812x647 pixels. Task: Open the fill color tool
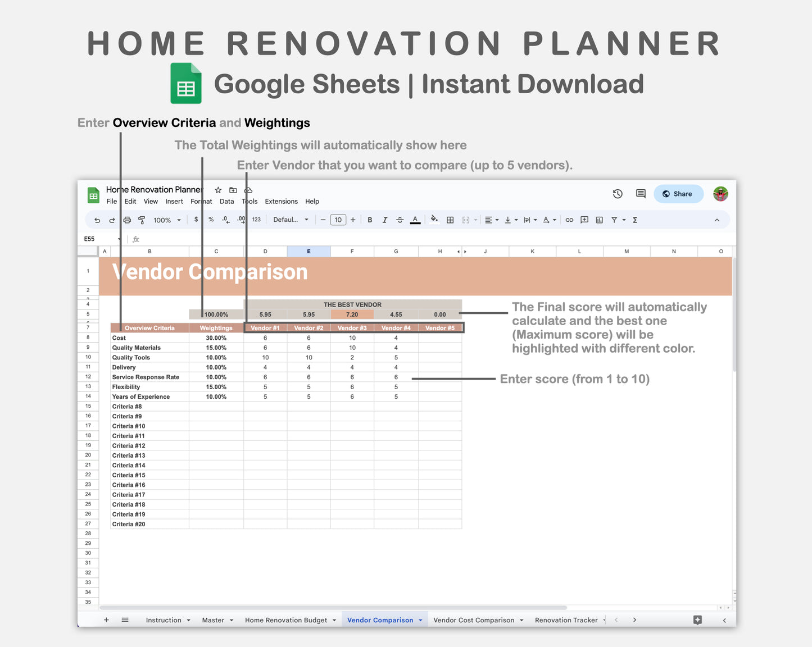click(x=434, y=220)
